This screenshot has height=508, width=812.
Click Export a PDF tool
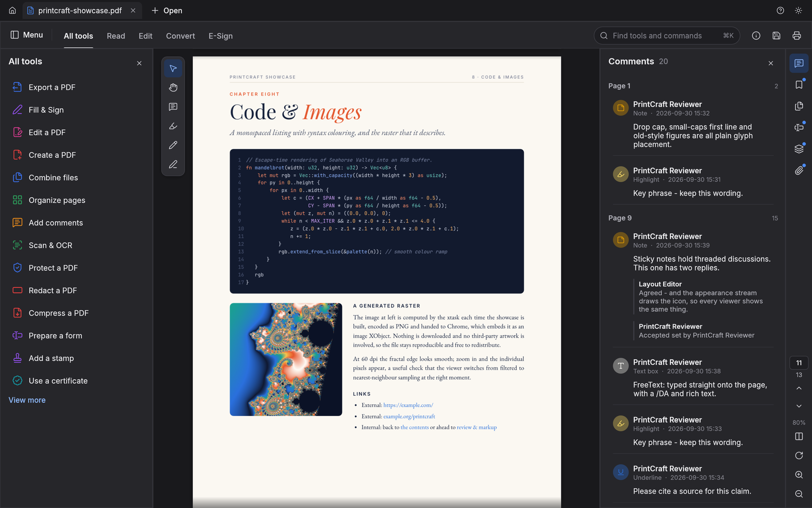click(76, 87)
